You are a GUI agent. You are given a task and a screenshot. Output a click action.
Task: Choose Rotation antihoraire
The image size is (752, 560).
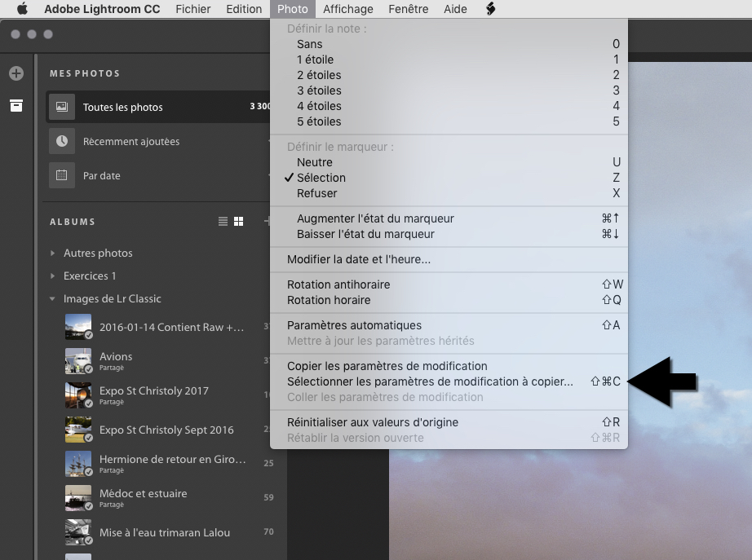[449, 284]
